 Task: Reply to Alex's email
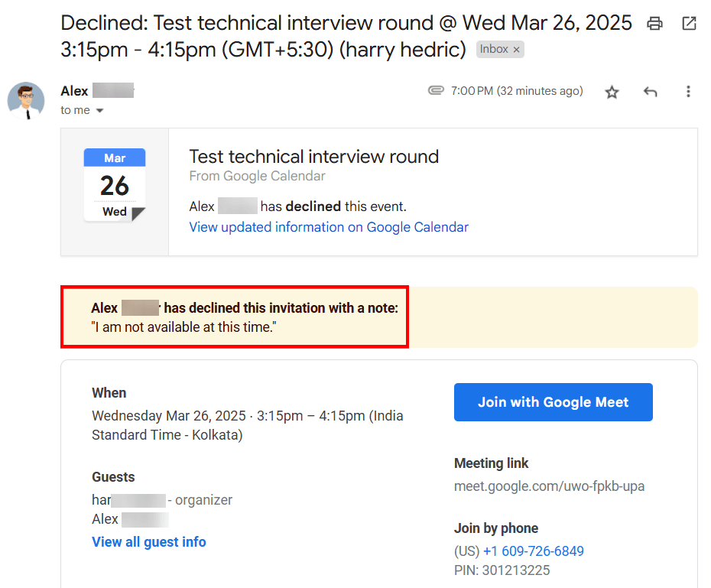click(650, 92)
